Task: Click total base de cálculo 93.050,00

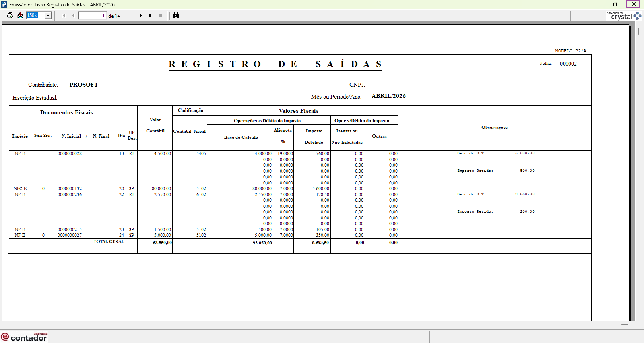Action: click(262, 243)
